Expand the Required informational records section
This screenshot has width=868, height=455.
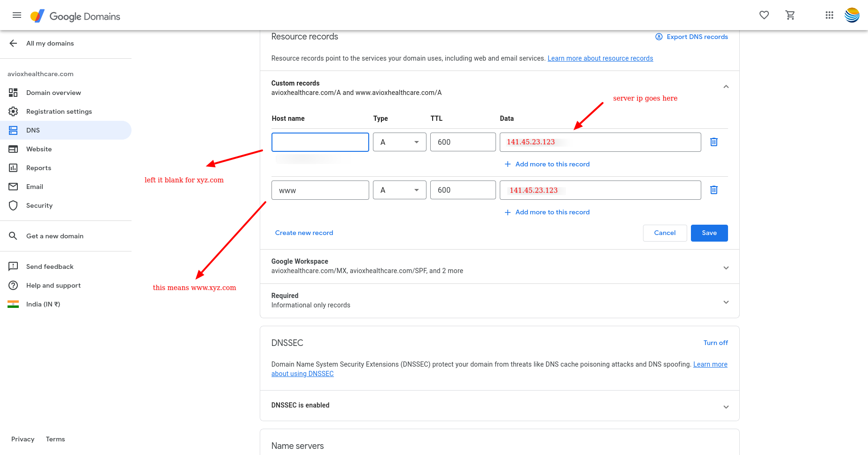click(x=726, y=302)
